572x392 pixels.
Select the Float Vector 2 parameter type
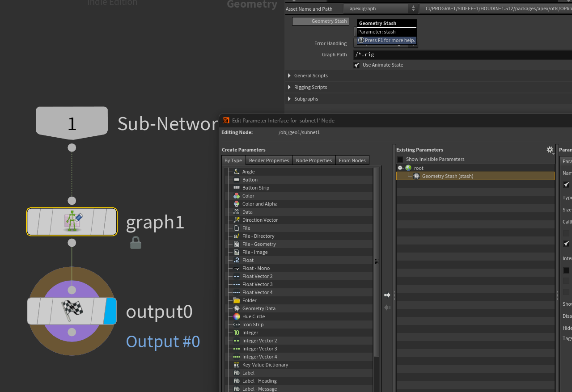point(257,276)
